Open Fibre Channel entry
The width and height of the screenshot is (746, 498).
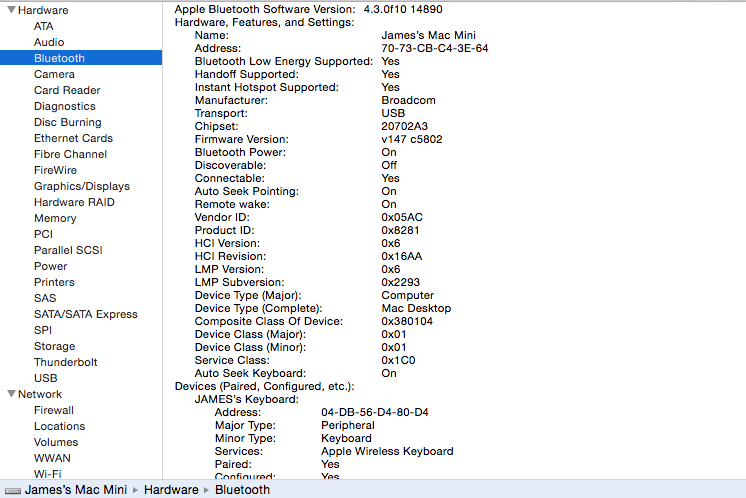70,154
